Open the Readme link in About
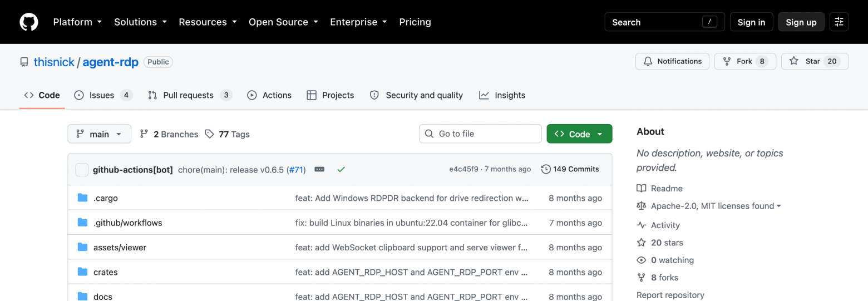 pos(660,189)
